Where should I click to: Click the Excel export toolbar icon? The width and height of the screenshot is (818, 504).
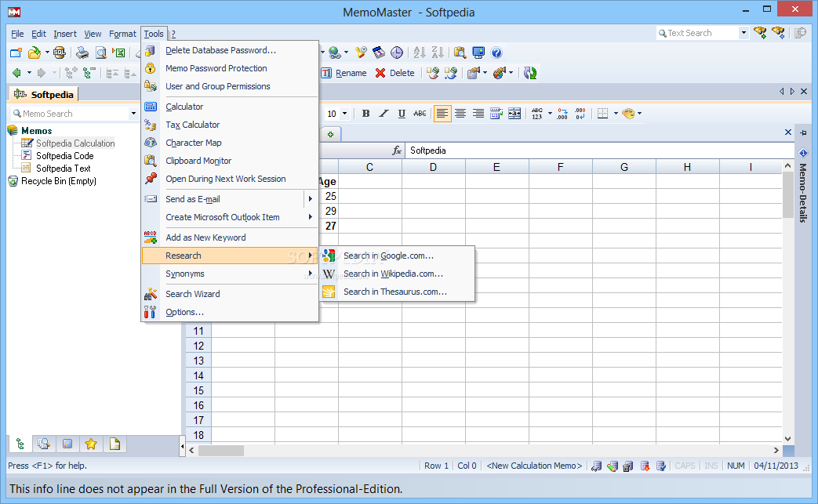tap(119, 53)
